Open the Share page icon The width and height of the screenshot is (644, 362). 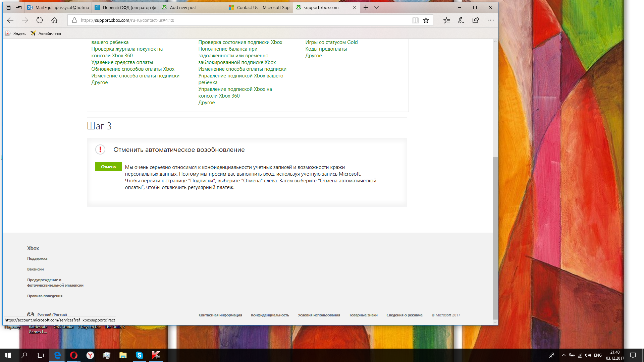click(476, 20)
